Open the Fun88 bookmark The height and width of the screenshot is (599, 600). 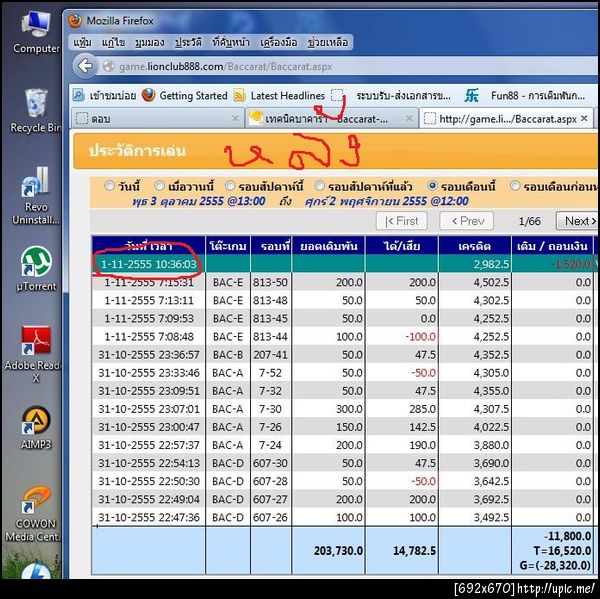coord(525,95)
